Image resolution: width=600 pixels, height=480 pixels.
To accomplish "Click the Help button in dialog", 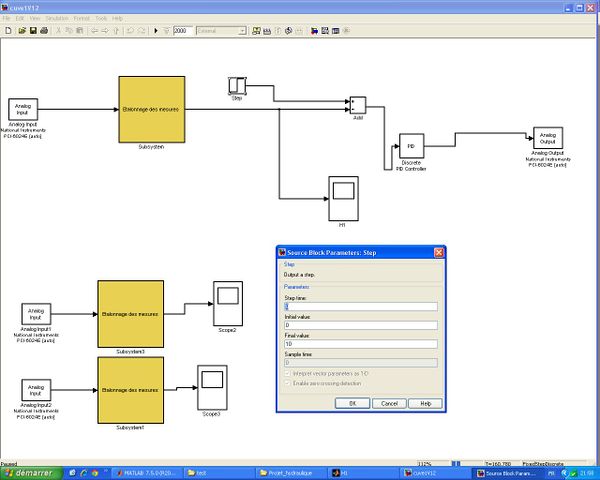I will click(424, 403).
